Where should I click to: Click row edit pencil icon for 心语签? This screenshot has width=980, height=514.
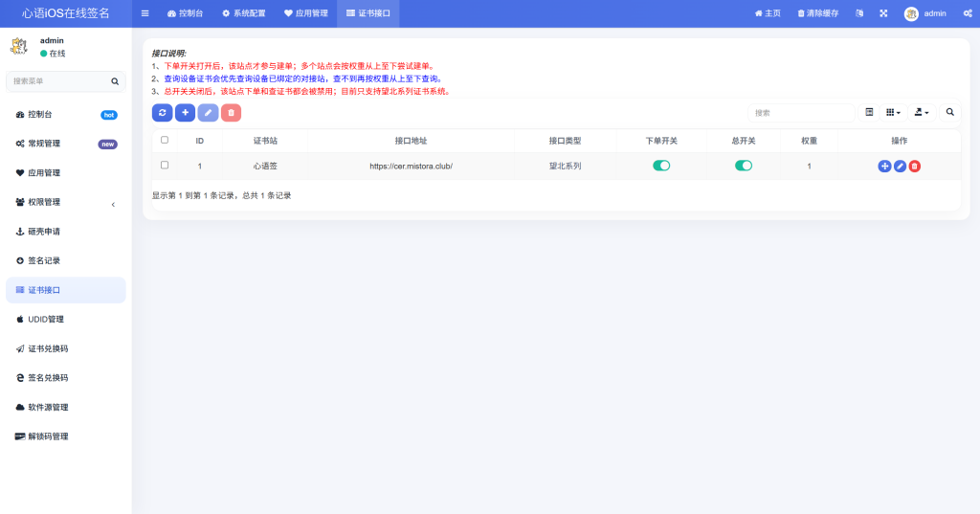click(900, 167)
